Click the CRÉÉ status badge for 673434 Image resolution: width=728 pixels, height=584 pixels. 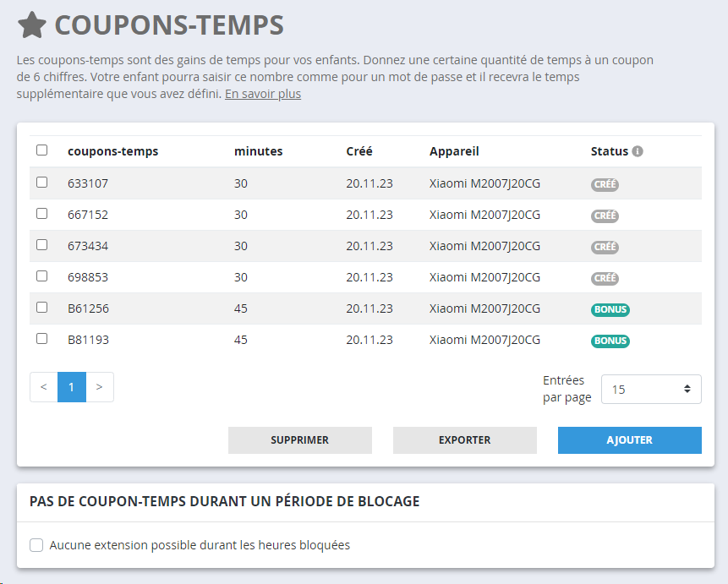(x=605, y=247)
